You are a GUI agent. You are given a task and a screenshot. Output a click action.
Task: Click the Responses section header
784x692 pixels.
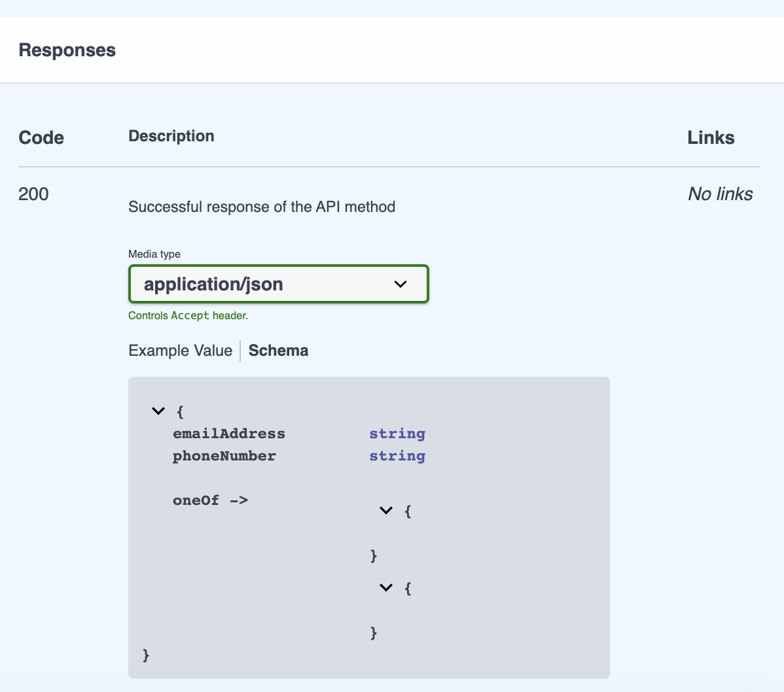(67, 50)
